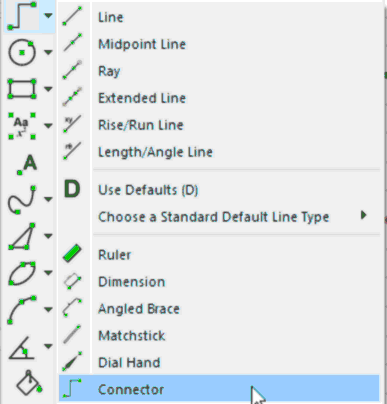Expand dropdown arrow next to Rectangle tool
Viewport: 387px width, 404px height.
[x=48, y=89]
